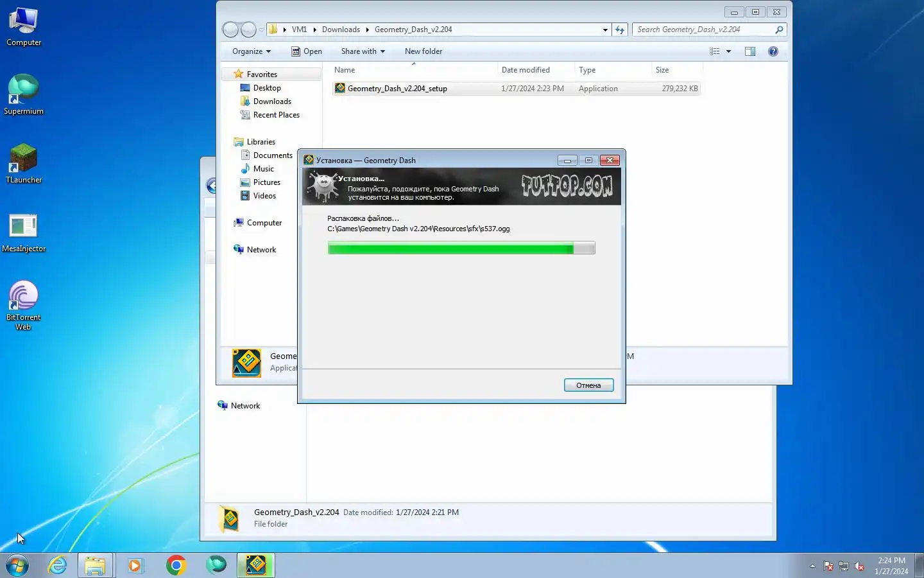This screenshot has height=578, width=924.
Task: Expand the recent pages dropdown arrow
Action: point(261,30)
